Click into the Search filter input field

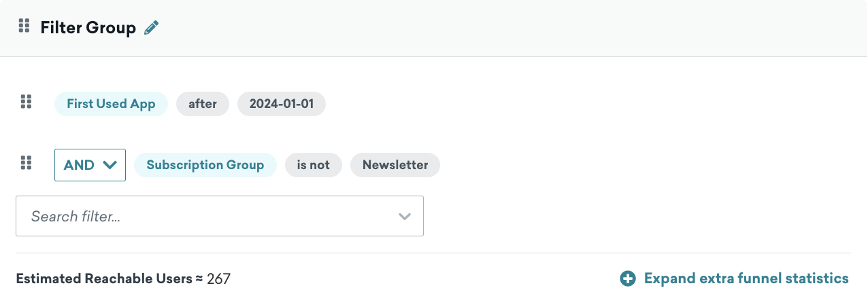pyautogui.click(x=220, y=216)
